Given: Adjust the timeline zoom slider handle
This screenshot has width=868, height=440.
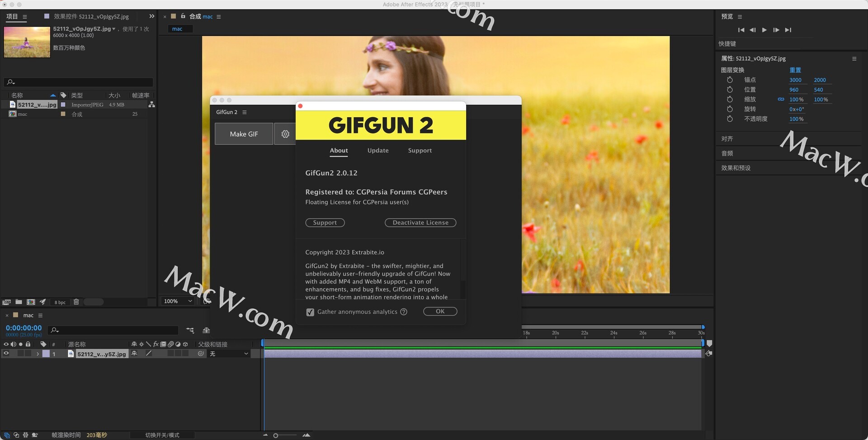Looking at the screenshot, I should (x=275, y=435).
